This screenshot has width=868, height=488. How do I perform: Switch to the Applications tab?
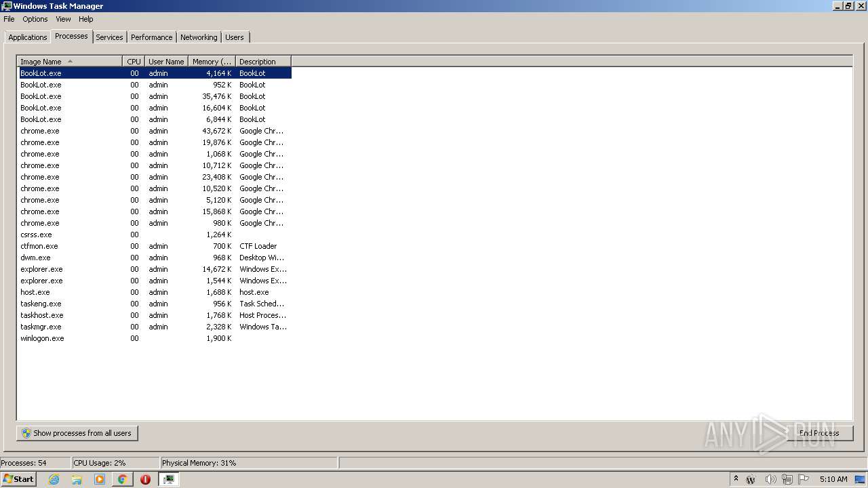28,37
